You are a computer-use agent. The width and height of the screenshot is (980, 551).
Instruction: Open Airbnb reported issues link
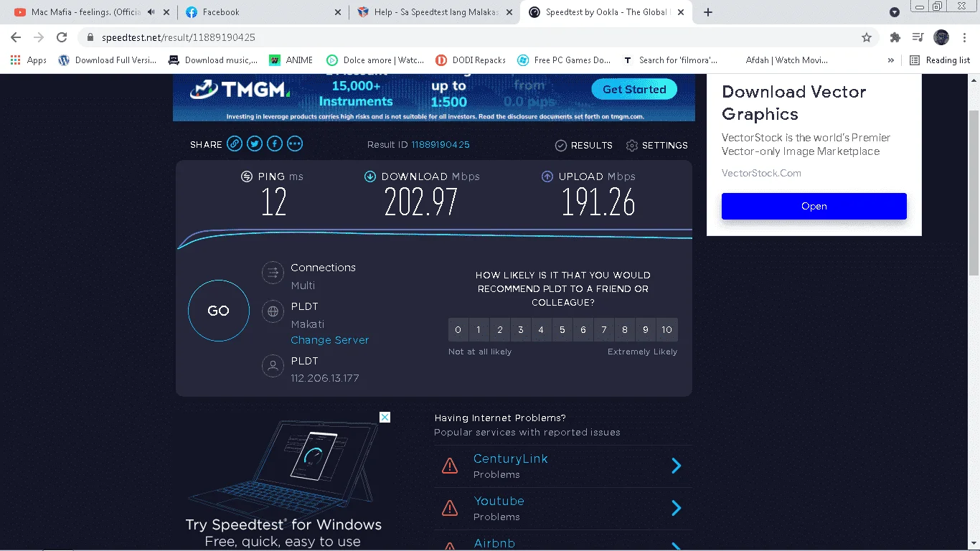(x=494, y=543)
